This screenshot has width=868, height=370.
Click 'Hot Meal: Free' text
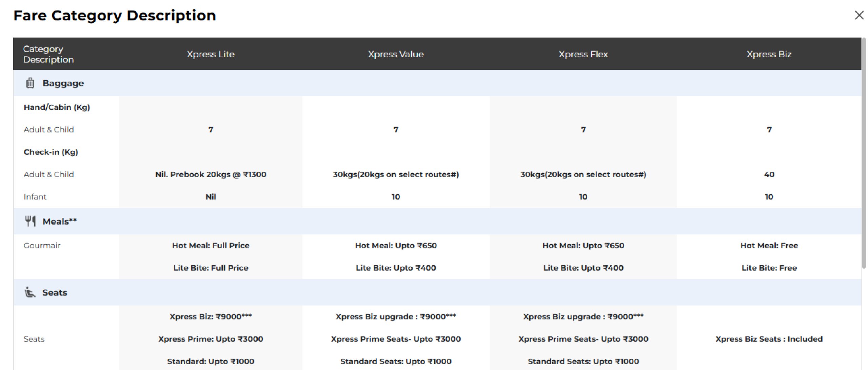click(769, 246)
